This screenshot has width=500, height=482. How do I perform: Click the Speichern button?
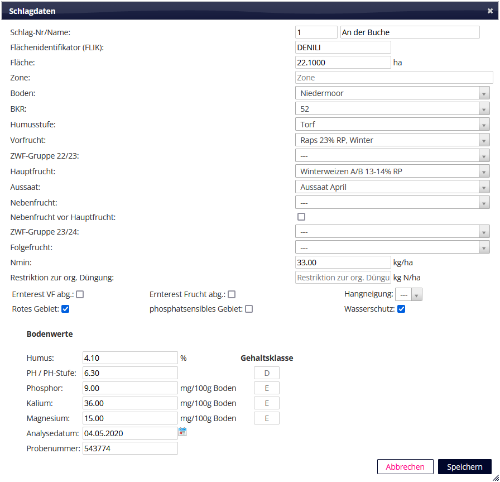[x=465, y=467]
